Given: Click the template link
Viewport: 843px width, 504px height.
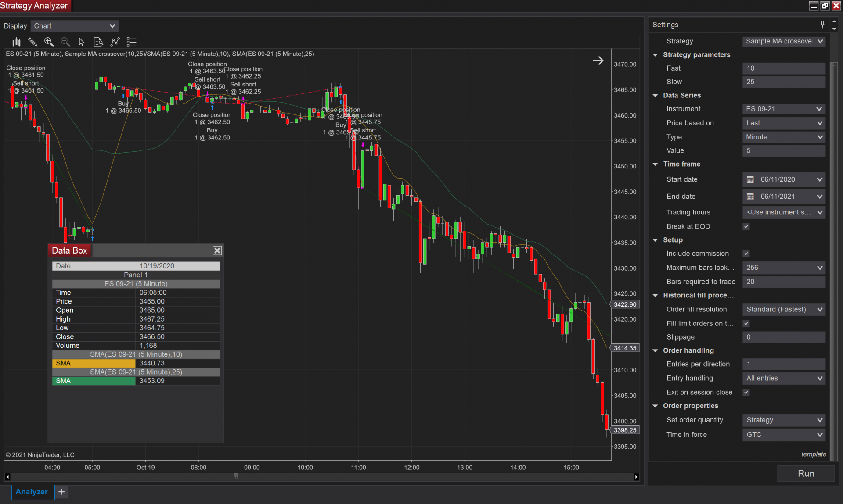Looking at the screenshot, I should [813, 454].
